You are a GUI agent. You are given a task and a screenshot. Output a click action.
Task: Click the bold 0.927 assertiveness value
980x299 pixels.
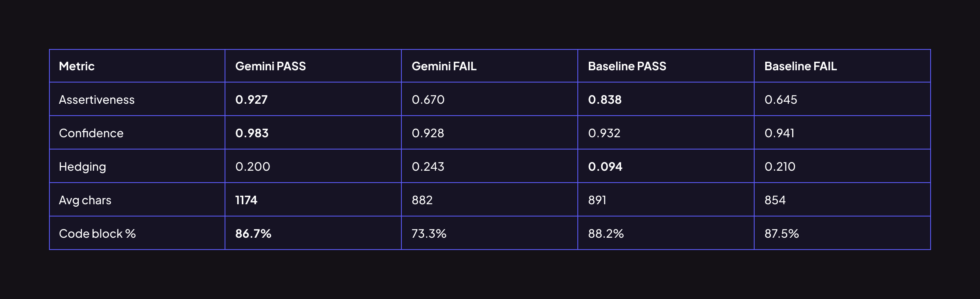point(252,100)
